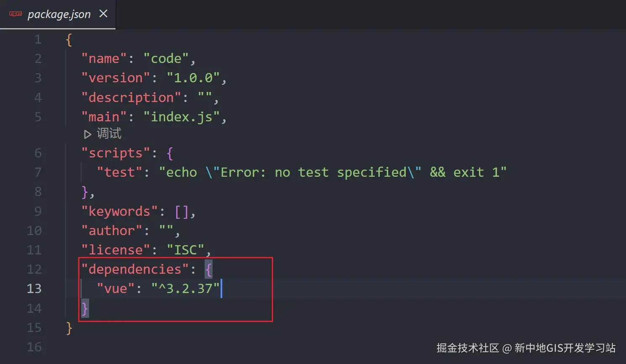Click the "test" script key

pos(119,172)
